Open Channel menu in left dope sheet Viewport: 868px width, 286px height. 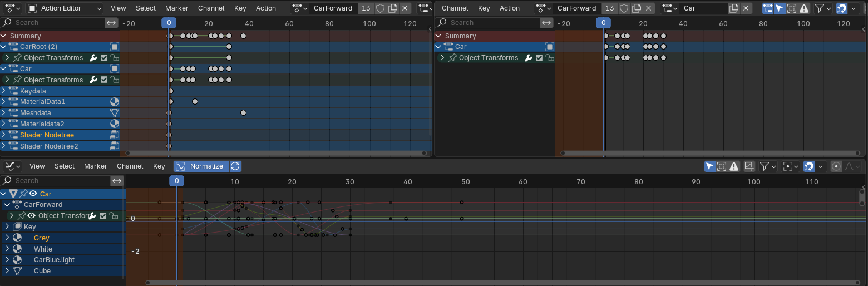(211, 8)
